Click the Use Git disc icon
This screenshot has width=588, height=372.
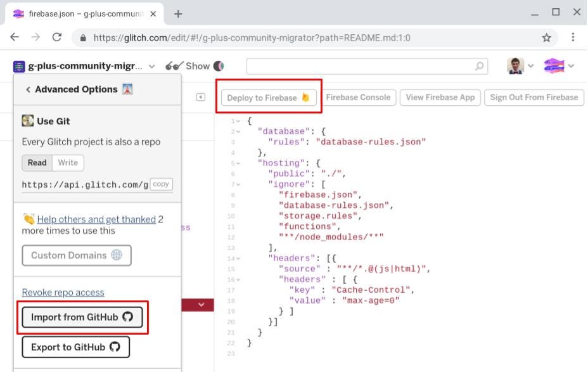point(28,121)
